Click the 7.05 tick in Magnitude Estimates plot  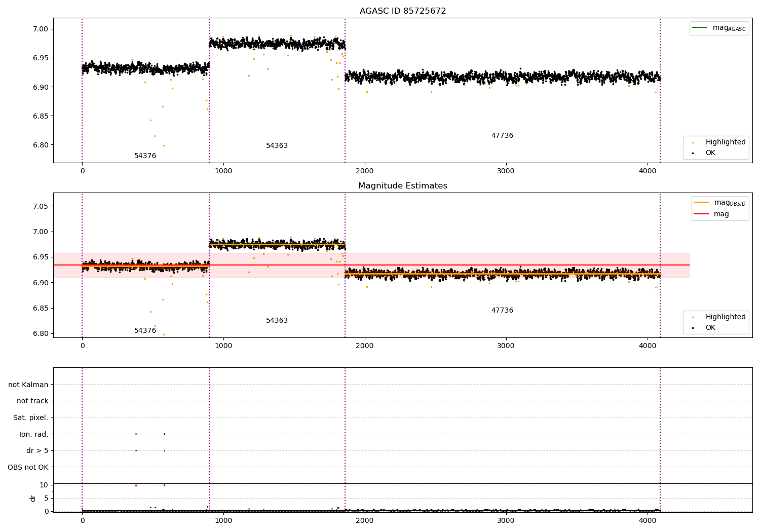40,206
